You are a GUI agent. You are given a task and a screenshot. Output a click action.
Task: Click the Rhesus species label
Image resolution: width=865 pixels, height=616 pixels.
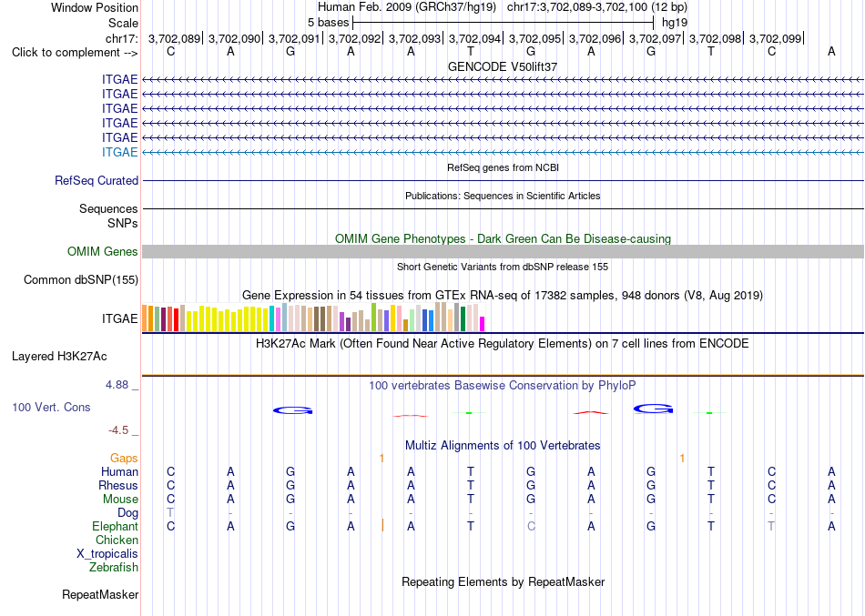(x=118, y=486)
